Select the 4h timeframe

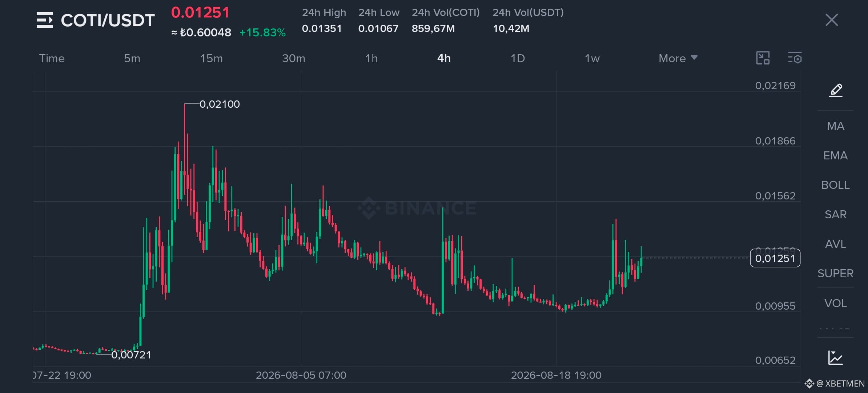click(x=444, y=58)
